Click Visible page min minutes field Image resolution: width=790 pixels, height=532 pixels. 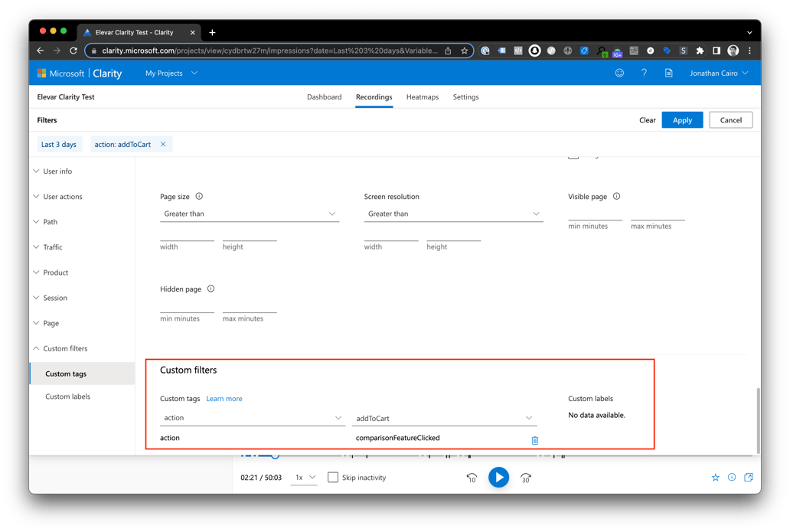click(595, 215)
